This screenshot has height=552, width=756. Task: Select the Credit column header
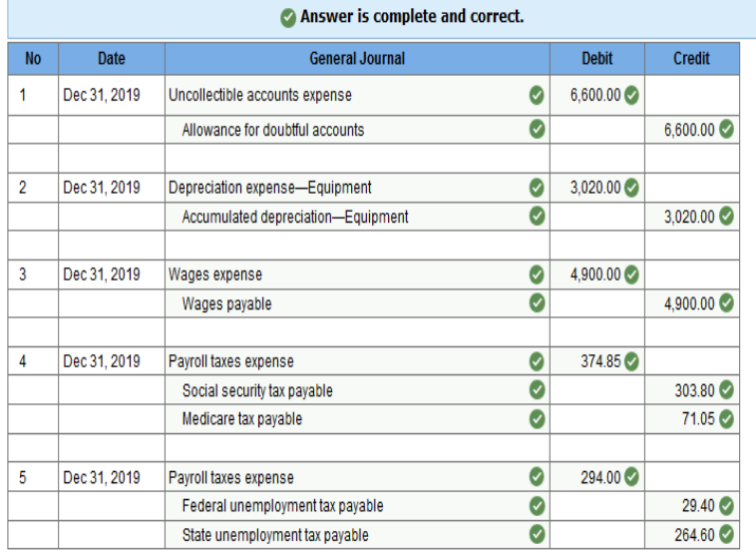[x=692, y=58]
